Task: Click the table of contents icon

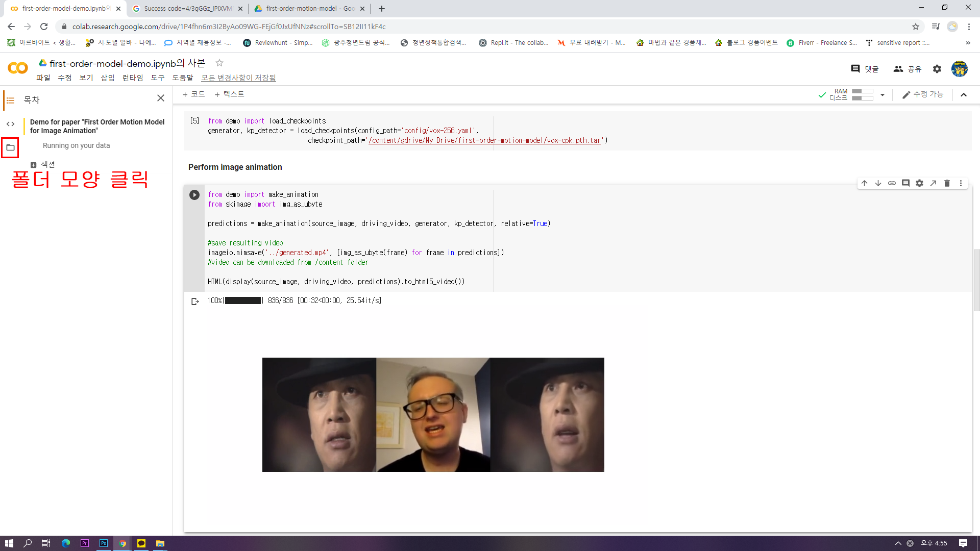Action: click(10, 100)
